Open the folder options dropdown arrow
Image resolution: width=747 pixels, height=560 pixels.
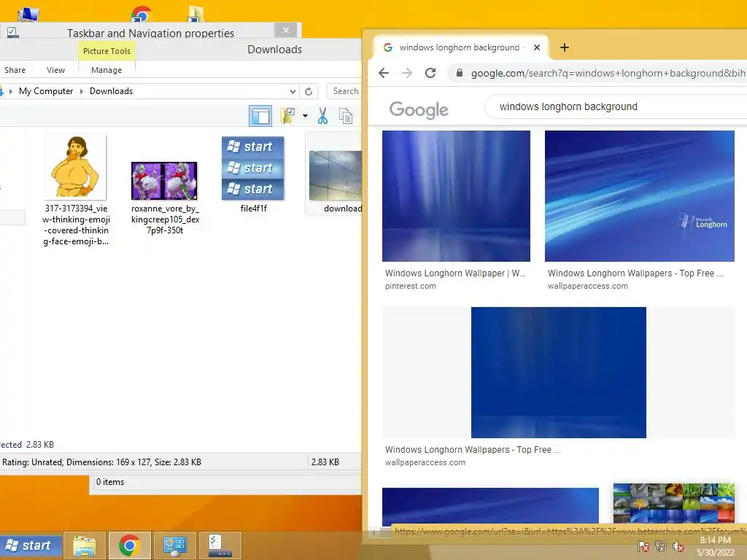(x=305, y=116)
